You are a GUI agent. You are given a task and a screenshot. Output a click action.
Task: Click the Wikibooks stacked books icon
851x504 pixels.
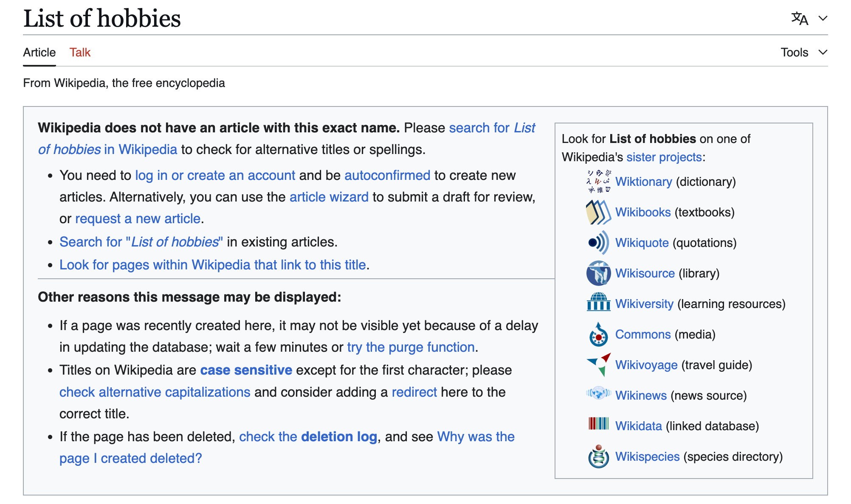599,212
